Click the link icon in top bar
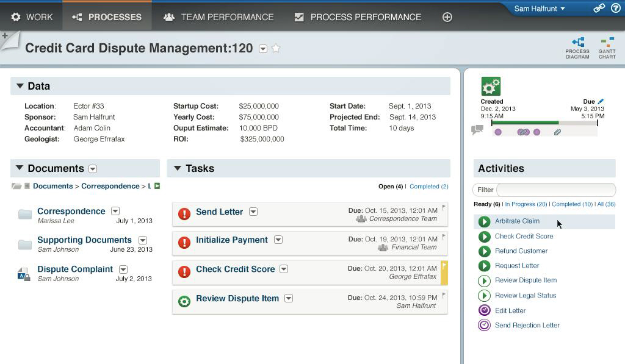Image resolution: width=625 pixels, height=364 pixels. pos(599,9)
